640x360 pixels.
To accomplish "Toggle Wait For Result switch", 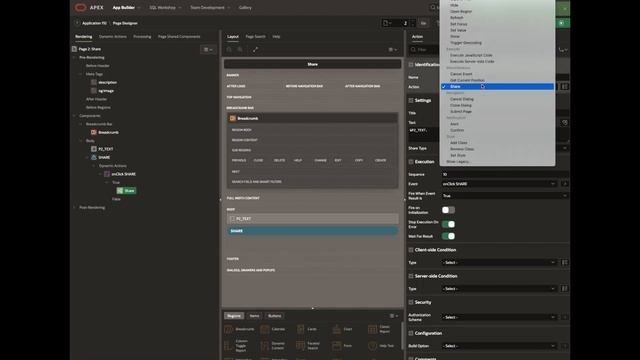I will coord(448,236).
